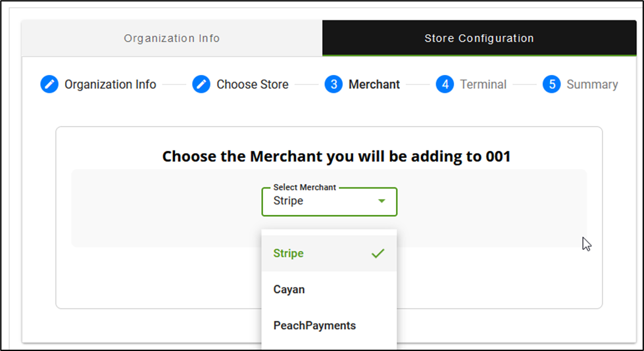The width and height of the screenshot is (644, 351).
Task: Open the Summary step label
Action: click(x=592, y=84)
